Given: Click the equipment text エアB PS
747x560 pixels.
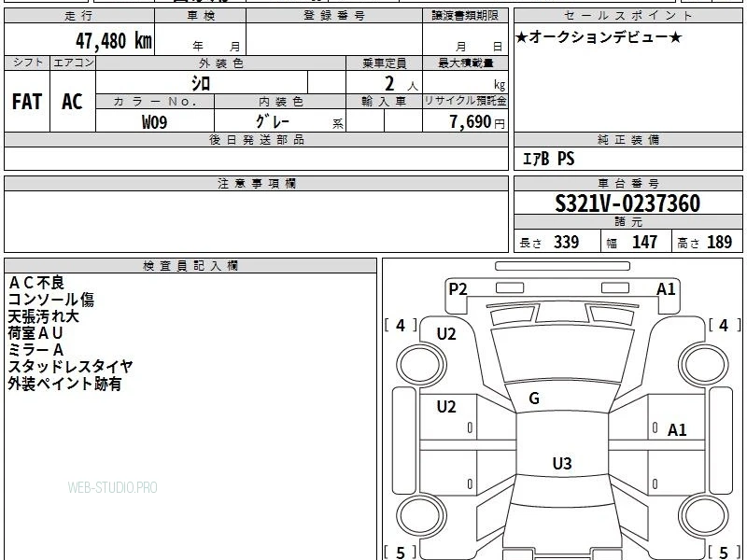Looking at the screenshot, I should (548, 159).
